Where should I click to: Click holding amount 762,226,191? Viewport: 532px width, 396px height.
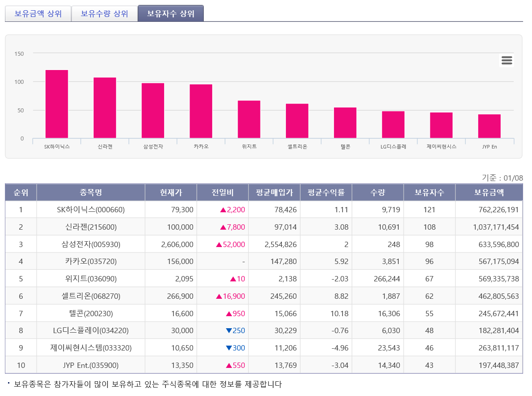[x=499, y=210]
